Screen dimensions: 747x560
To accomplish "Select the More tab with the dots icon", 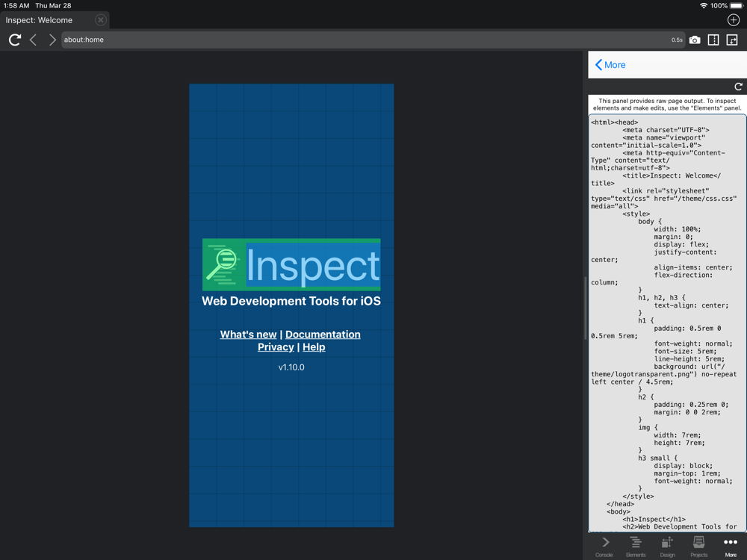I will (x=731, y=547).
